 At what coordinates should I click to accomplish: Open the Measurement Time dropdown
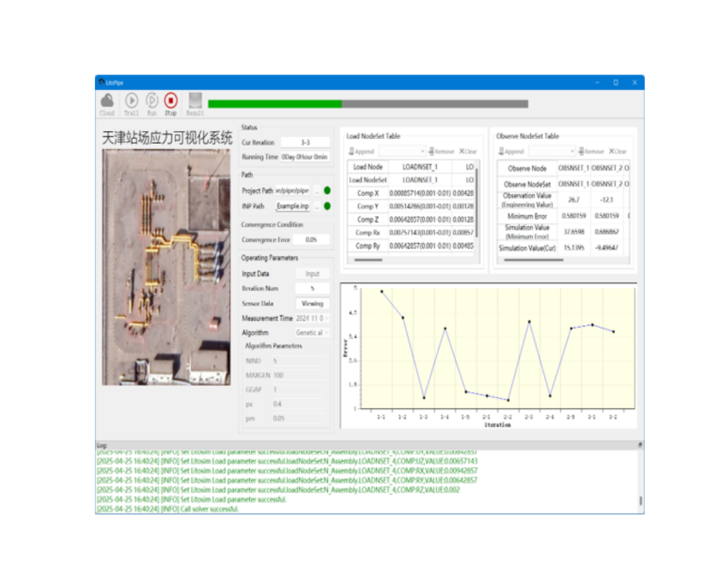click(313, 318)
